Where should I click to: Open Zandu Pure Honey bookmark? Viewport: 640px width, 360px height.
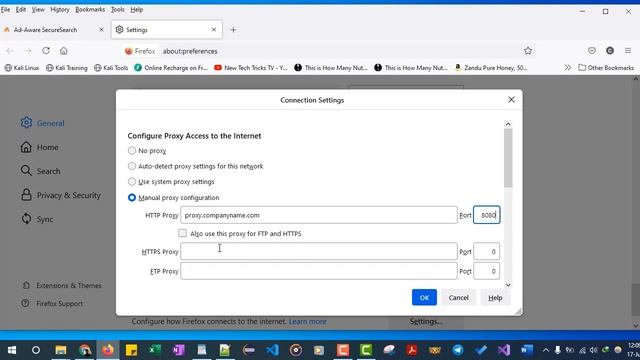(491, 68)
